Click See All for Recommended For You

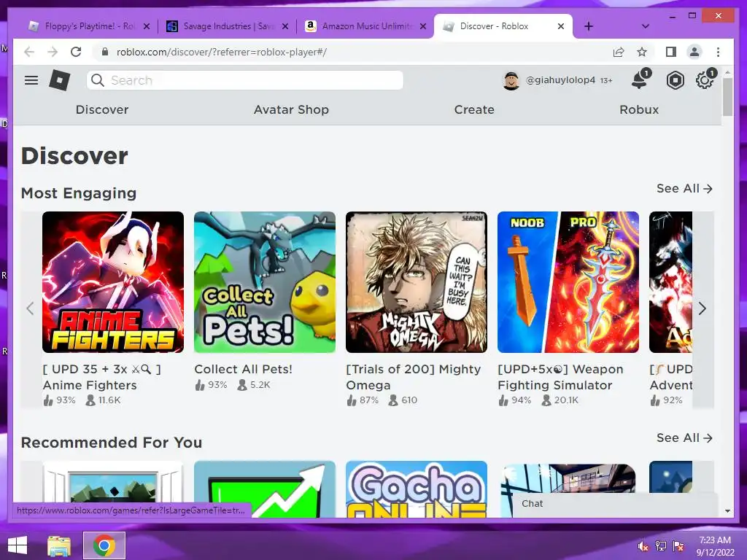coord(684,438)
